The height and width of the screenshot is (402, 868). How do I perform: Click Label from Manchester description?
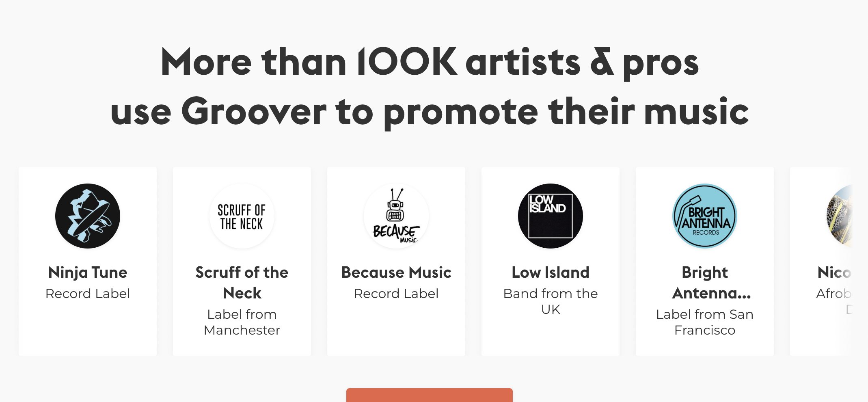(242, 322)
